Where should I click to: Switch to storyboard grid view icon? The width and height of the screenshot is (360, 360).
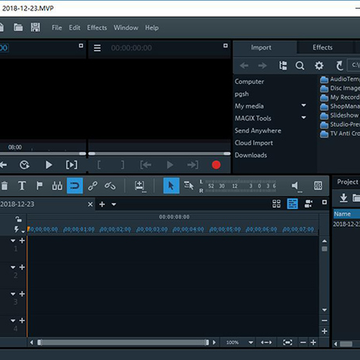tap(276, 204)
